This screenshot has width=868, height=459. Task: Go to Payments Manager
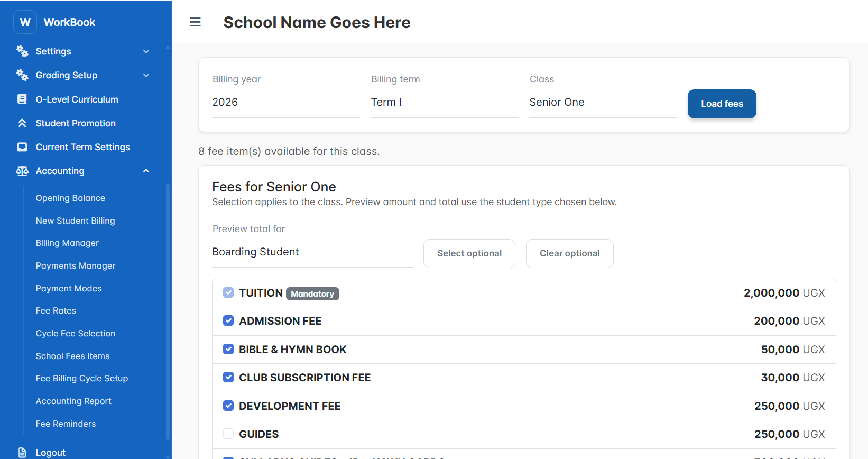tap(75, 266)
